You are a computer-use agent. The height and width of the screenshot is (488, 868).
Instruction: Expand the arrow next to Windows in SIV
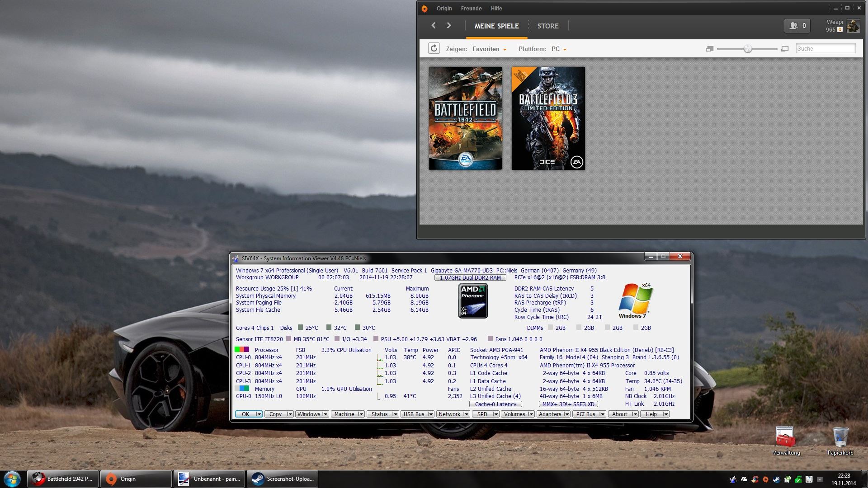(325, 414)
